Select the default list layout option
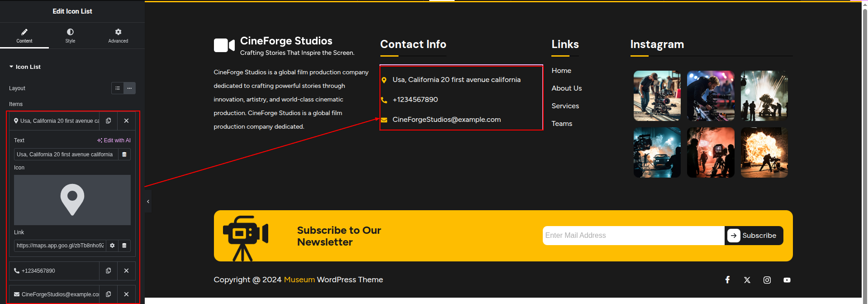The height and width of the screenshot is (304, 868). tap(118, 88)
